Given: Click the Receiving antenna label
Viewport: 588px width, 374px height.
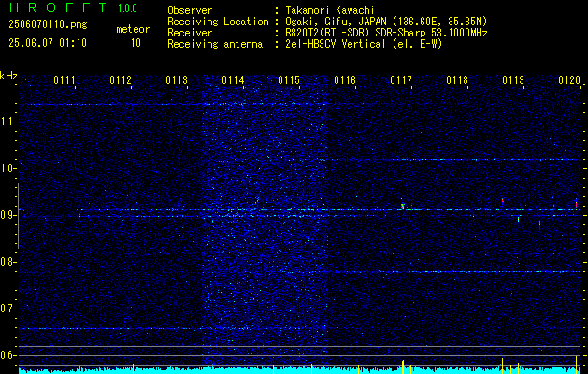Looking at the screenshot, I should 215,44.
